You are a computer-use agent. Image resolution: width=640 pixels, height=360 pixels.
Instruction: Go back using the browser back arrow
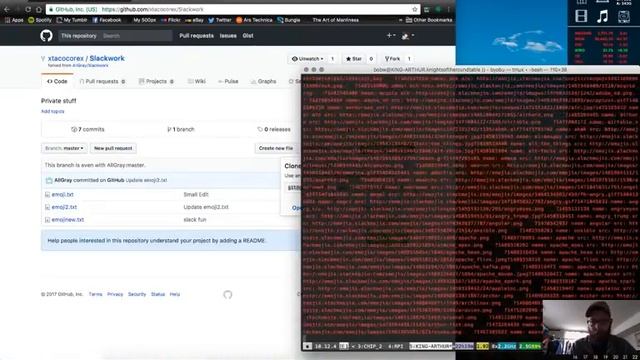click(7, 9)
